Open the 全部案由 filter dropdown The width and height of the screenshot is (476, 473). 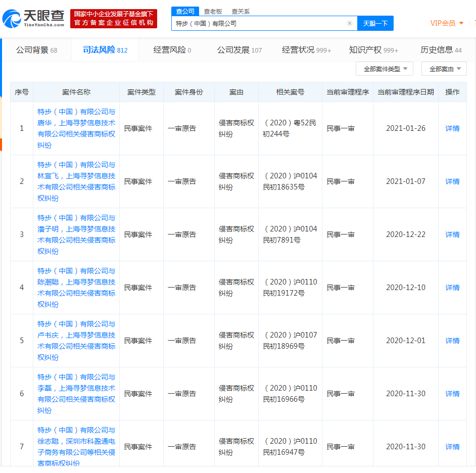[444, 69]
